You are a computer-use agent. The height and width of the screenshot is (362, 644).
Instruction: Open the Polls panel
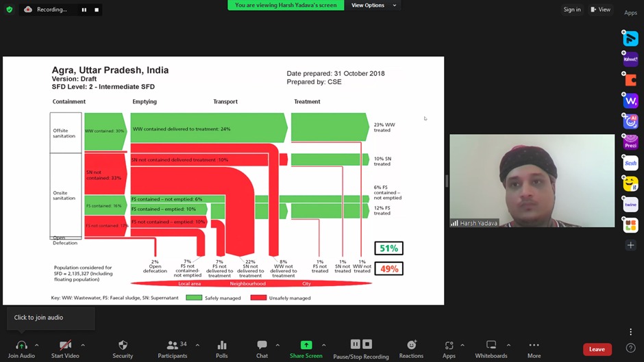click(x=222, y=349)
